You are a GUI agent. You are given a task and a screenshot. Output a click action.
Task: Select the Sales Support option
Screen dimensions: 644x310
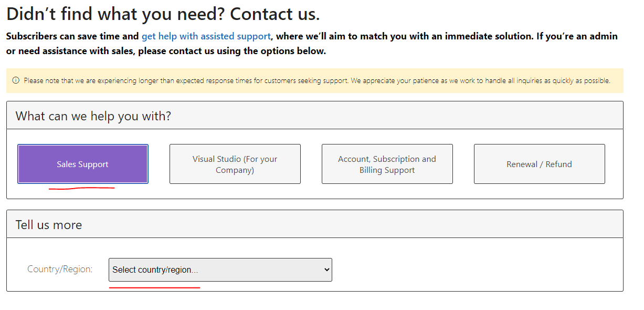coord(83,164)
